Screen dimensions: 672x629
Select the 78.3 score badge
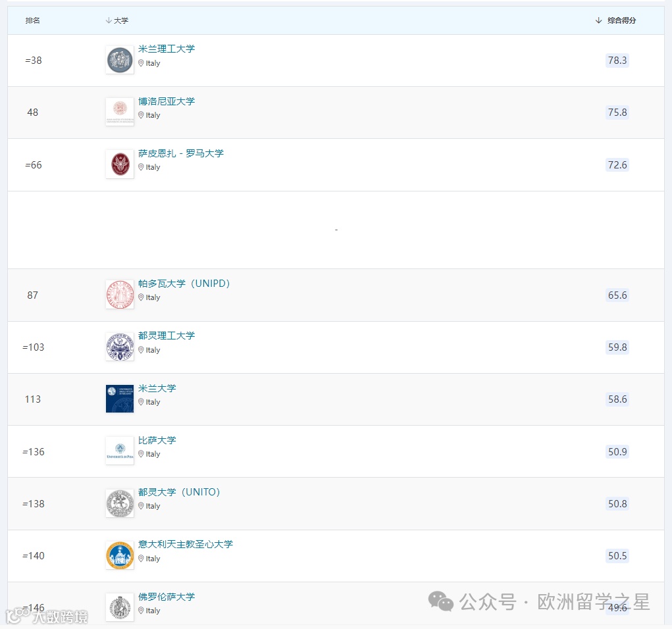(x=617, y=61)
